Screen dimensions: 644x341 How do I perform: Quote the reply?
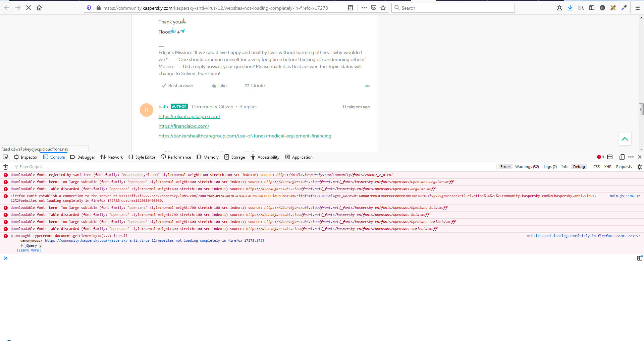[255, 86]
